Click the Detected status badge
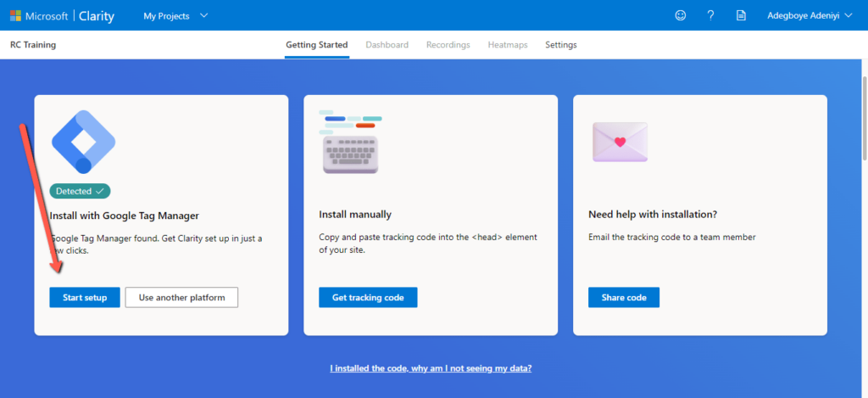This screenshot has height=398, width=868. (81, 191)
